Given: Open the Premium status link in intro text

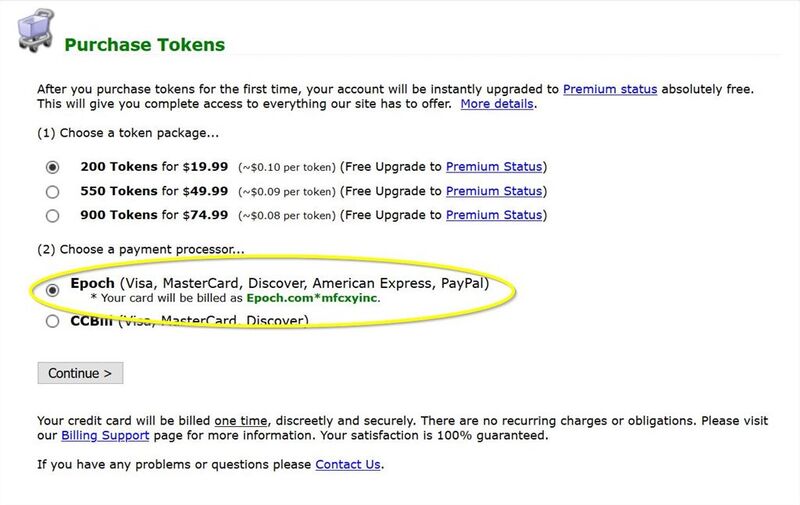Looking at the screenshot, I should pyautogui.click(x=610, y=89).
